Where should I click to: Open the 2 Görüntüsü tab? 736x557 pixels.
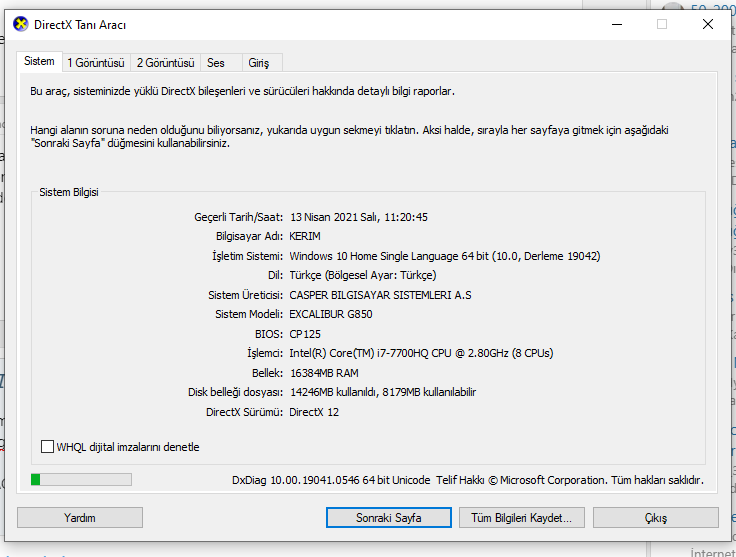pos(166,63)
